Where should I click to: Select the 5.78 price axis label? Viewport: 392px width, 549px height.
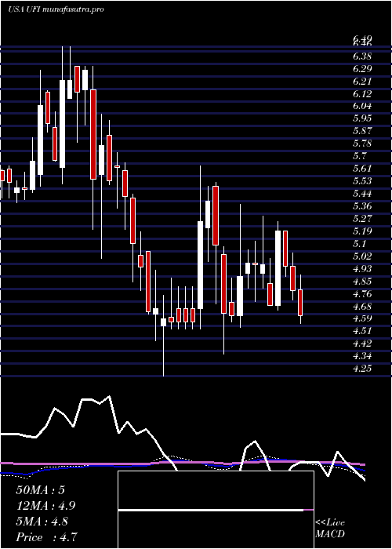coord(362,144)
